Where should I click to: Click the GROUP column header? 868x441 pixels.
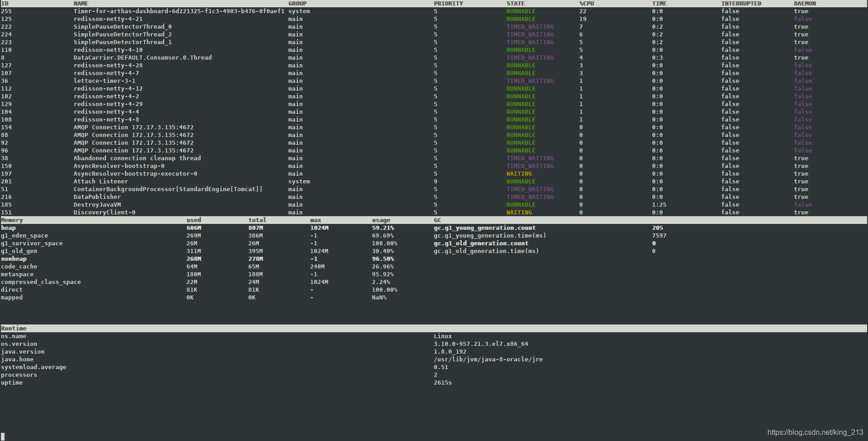297,4
